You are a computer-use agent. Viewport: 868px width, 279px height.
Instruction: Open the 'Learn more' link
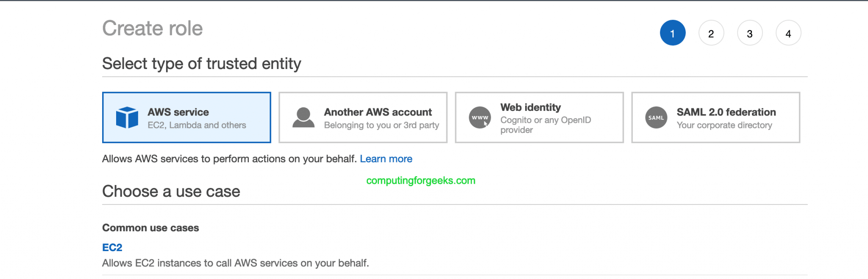[x=386, y=159]
